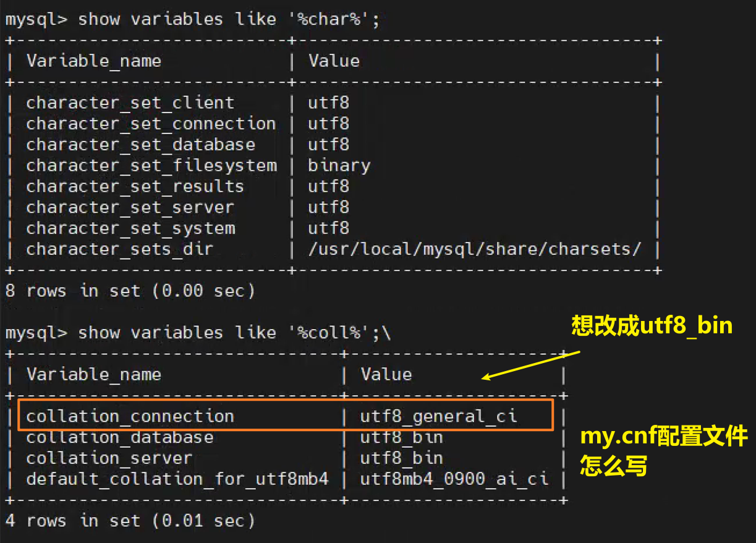Click the utf8mb4_0900_ai_ci value
Screen dimensions: 756x543
[454, 479]
